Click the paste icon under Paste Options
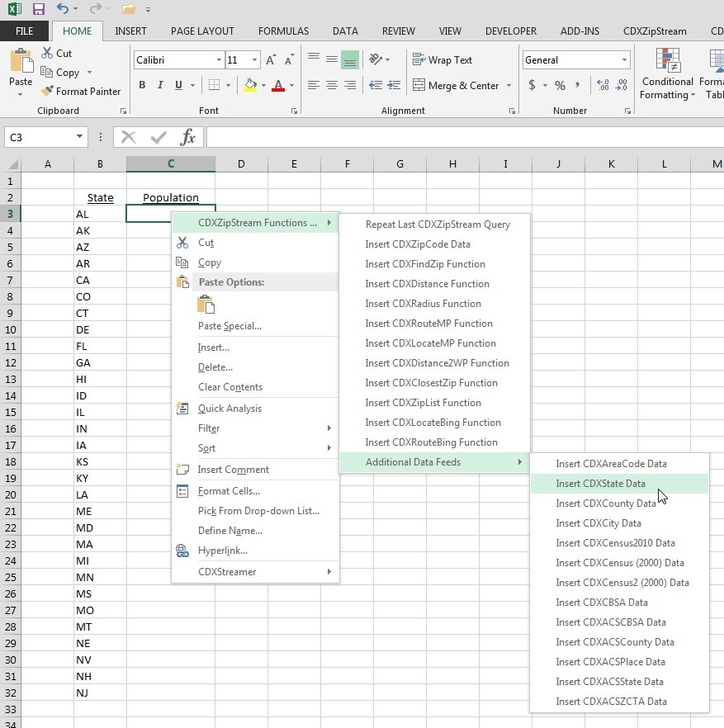 point(206,305)
